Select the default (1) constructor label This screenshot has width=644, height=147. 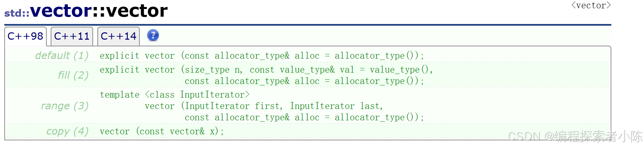[62, 55]
